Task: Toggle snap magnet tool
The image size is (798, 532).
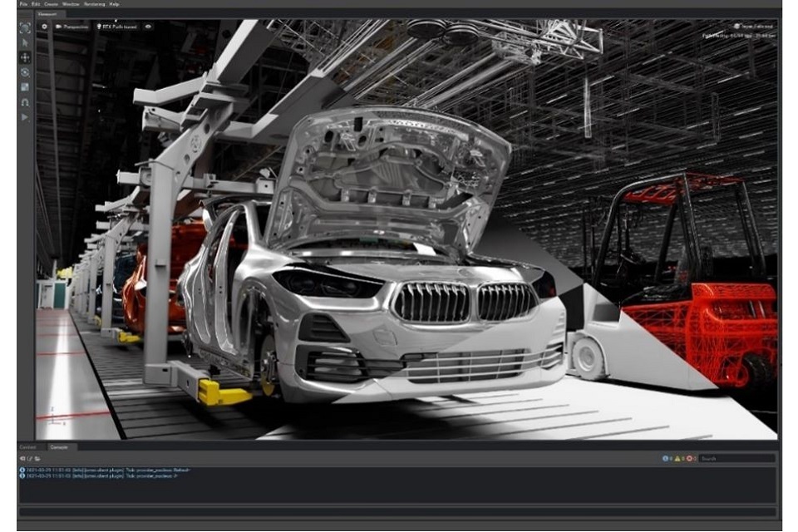Action: (25, 102)
